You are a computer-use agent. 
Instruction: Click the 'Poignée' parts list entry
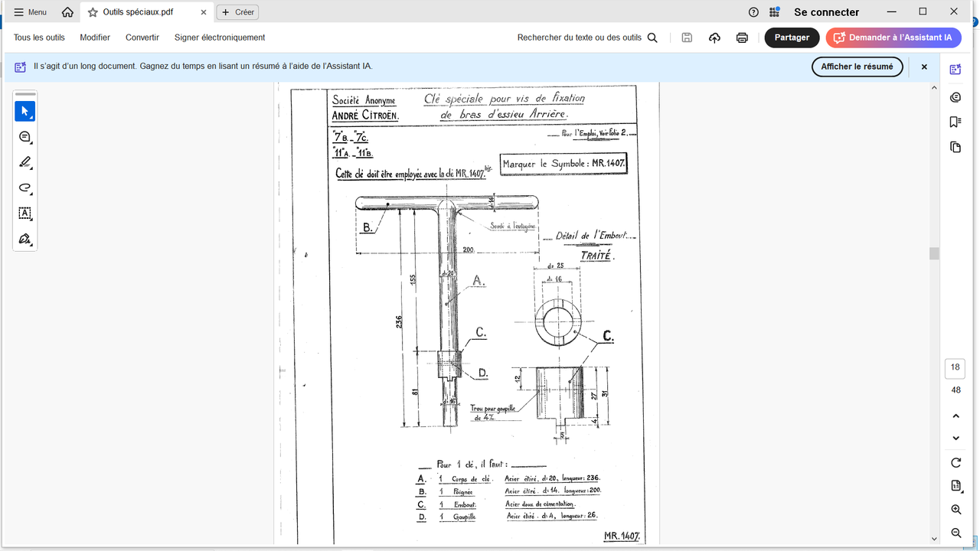464,493
